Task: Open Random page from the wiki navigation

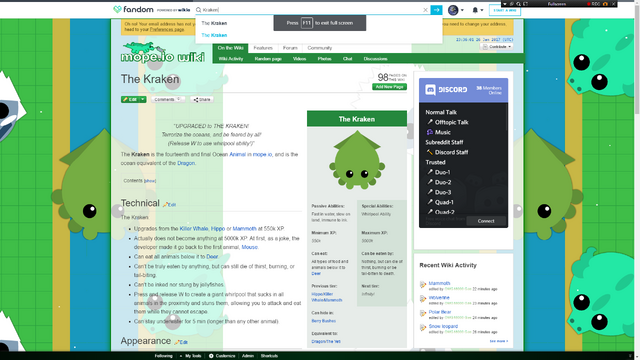Action: [268, 59]
